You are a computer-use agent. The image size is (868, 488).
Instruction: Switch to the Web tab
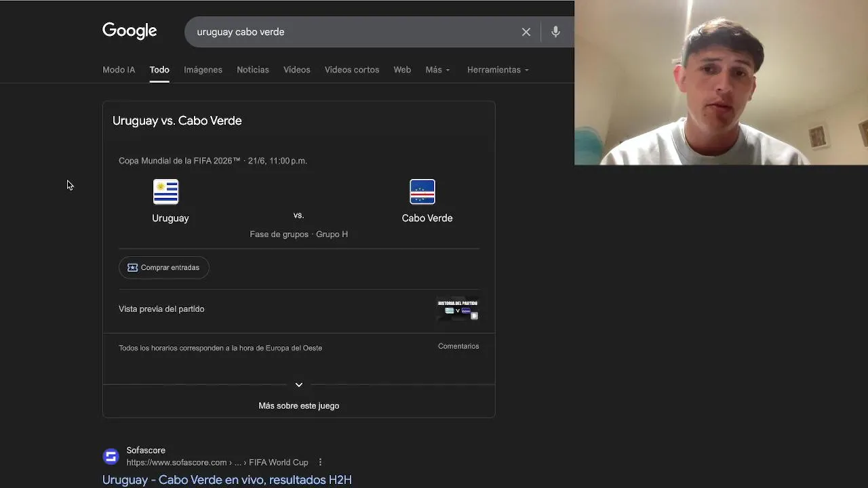click(x=402, y=70)
